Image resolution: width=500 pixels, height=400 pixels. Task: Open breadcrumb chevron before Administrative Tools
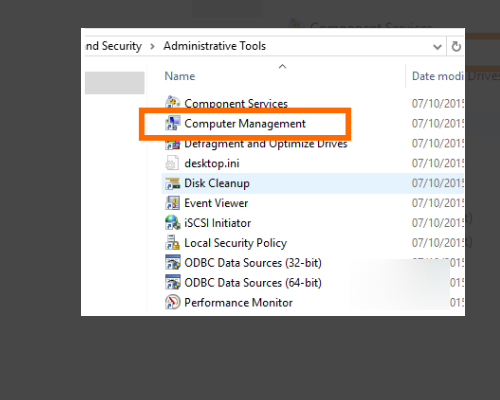tap(152, 46)
